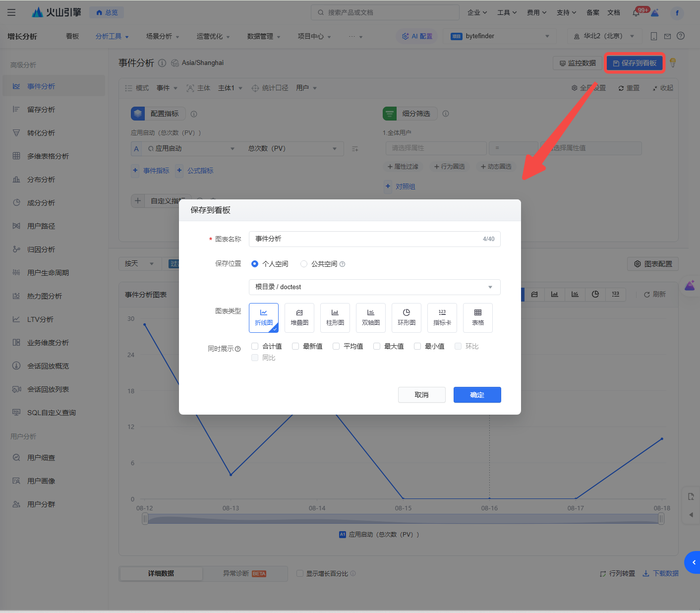
Task: Click the info icon beside 配置指标
Action: [194, 114]
